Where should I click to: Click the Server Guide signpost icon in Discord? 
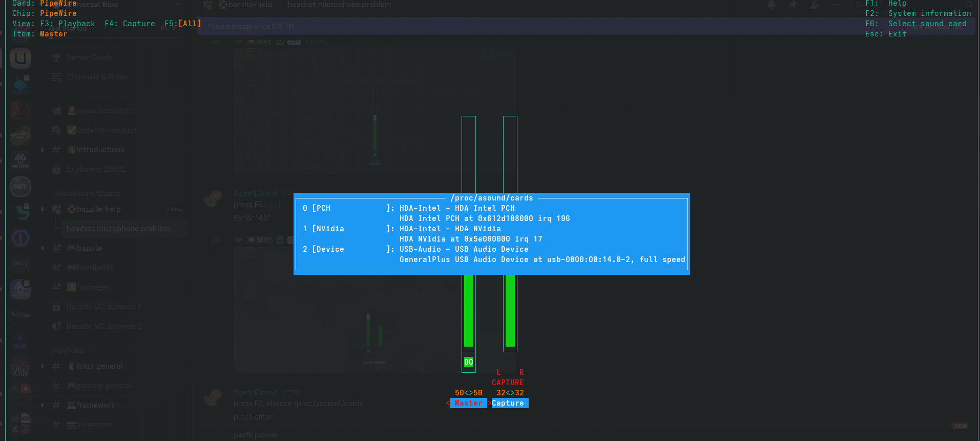pos(56,57)
